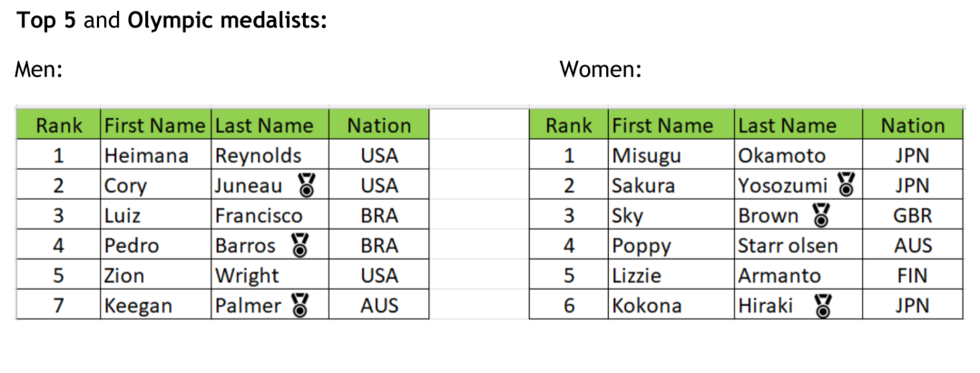The width and height of the screenshot is (980, 373).
Task: Select the Reynolds last name cell
Action: point(270,155)
